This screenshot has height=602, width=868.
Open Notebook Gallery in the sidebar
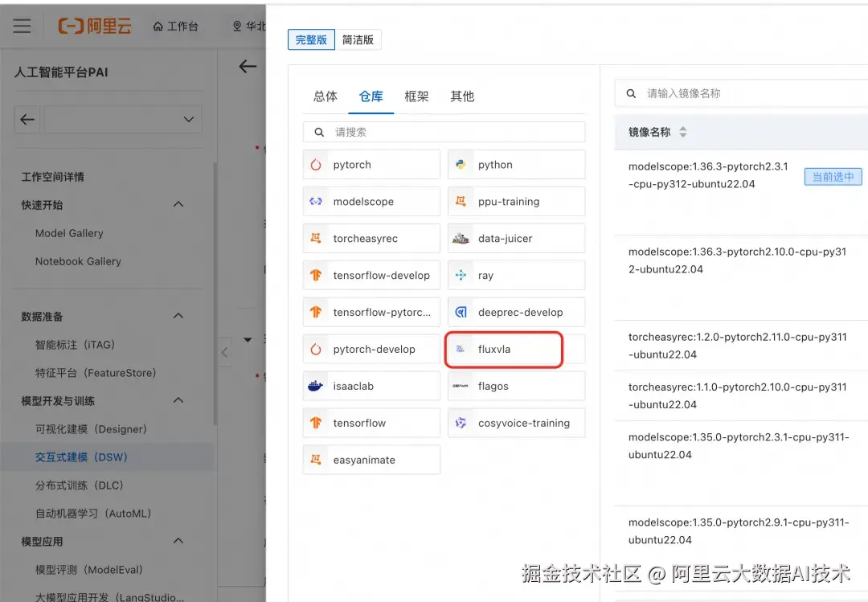(x=78, y=261)
